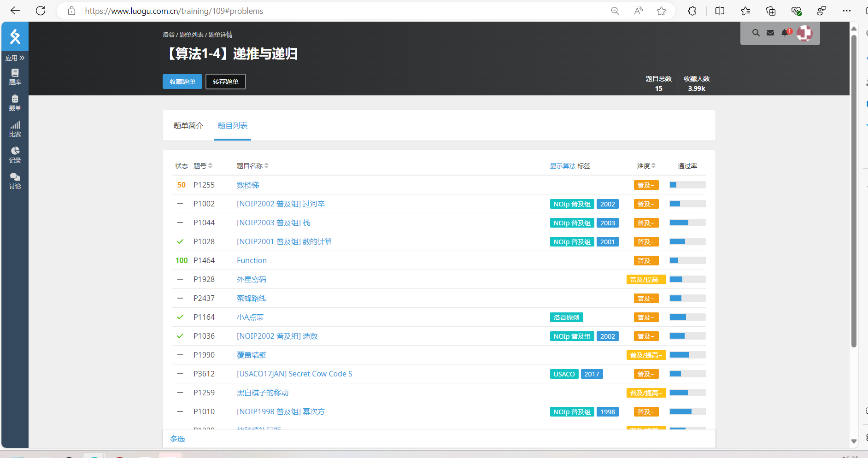Expand the 应用 sidebar menu

point(15,58)
